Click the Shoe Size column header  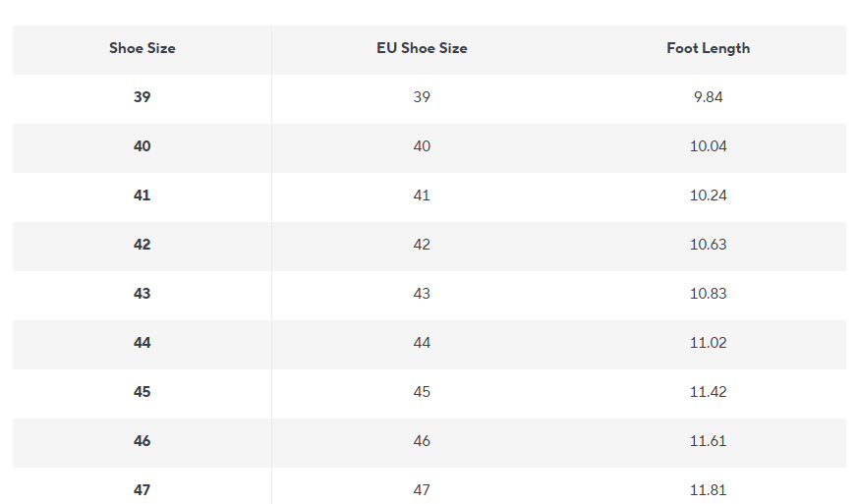pyautogui.click(x=143, y=48)
